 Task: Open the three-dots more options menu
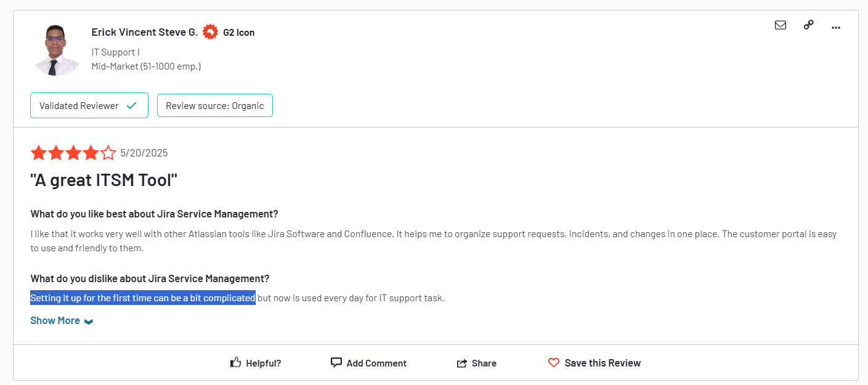pos(836,27)
